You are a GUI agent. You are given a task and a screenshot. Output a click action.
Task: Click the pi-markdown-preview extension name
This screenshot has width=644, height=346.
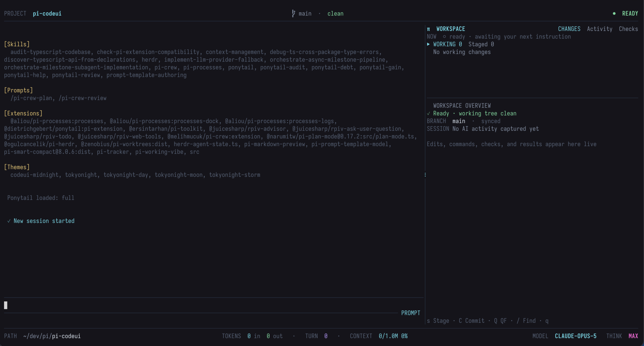274,144
